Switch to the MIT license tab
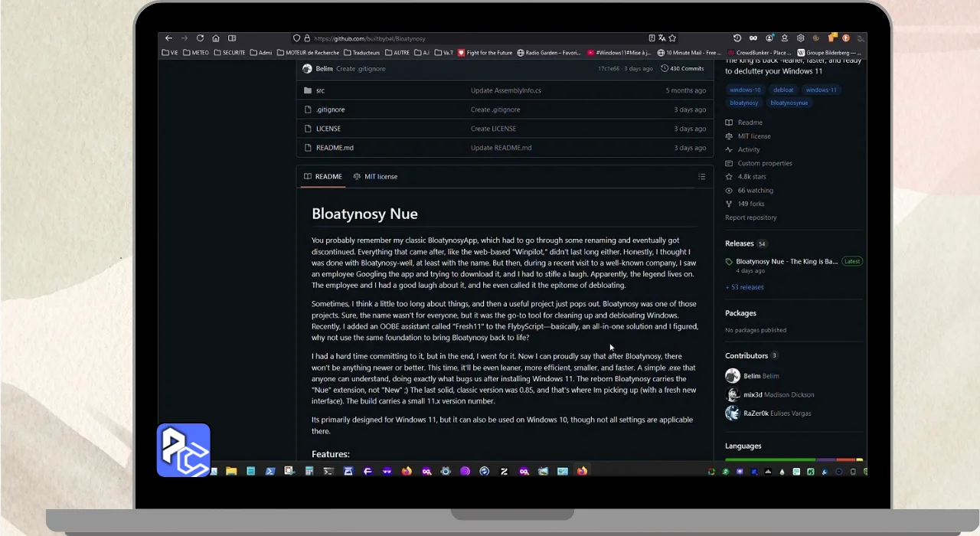The height and width of the screenshot is (536, 980). (x=375, y=177)
